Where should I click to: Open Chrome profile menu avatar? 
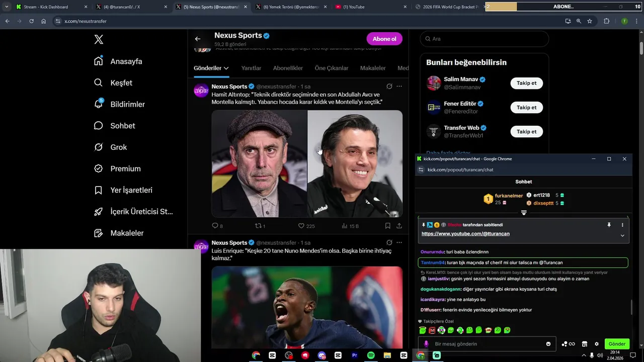click(624, 21)
